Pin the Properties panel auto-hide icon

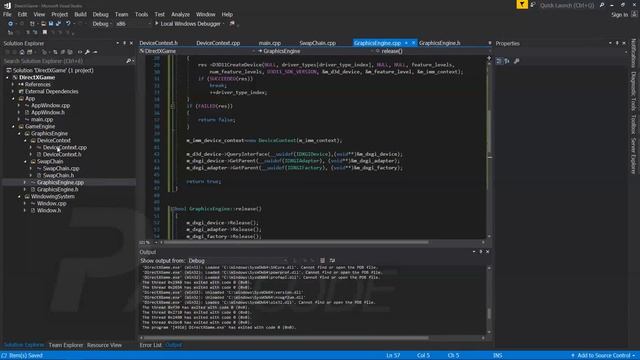tap(617, 43)
